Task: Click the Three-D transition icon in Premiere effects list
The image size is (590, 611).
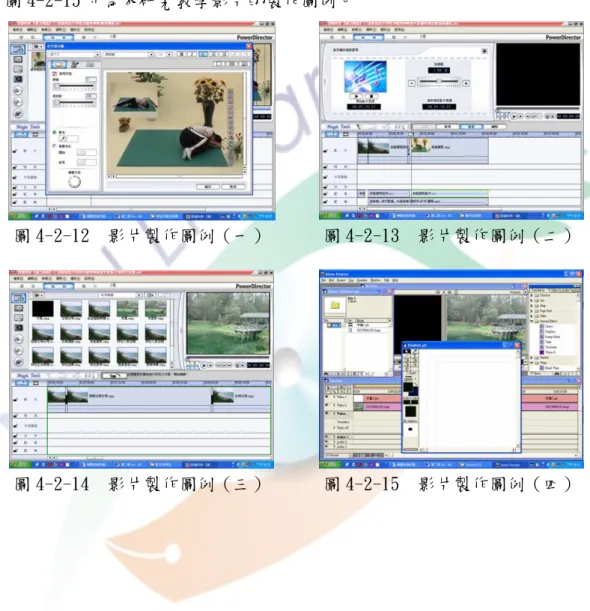Action: pos(542,352)
